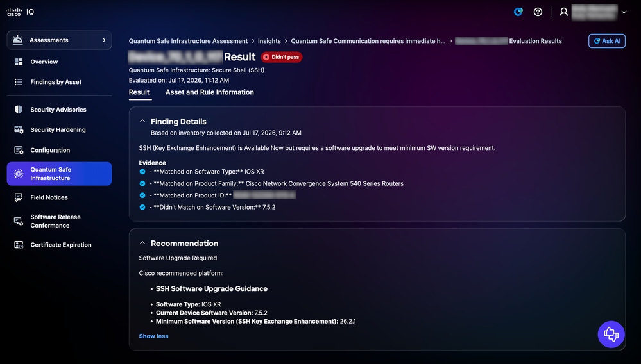Viewport: 641px width, 364px height.
Task: Click the Field Notices icon
Action: click(19, 197)
